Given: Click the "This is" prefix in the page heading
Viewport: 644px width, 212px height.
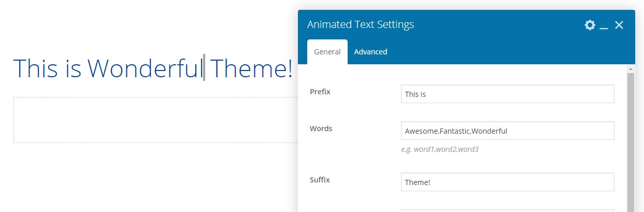Looking at the screenshot, I should click(x=47, y=68).
